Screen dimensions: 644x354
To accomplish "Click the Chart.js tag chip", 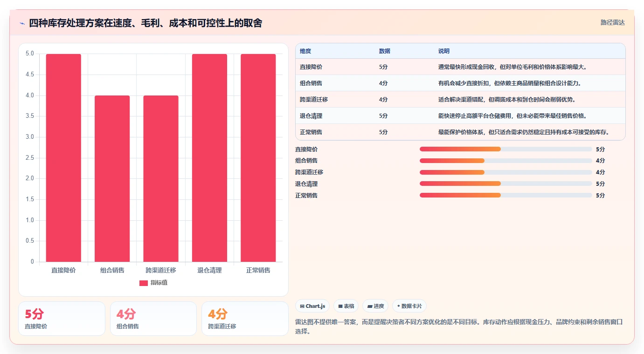I will pyautogui.click(x=312, y=306).
